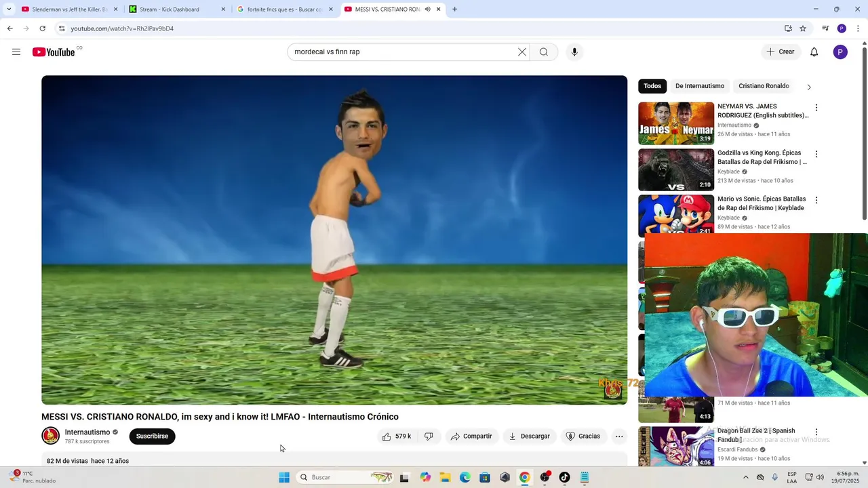
Task: Show hidden system tray icons
Action: (746, 477)
